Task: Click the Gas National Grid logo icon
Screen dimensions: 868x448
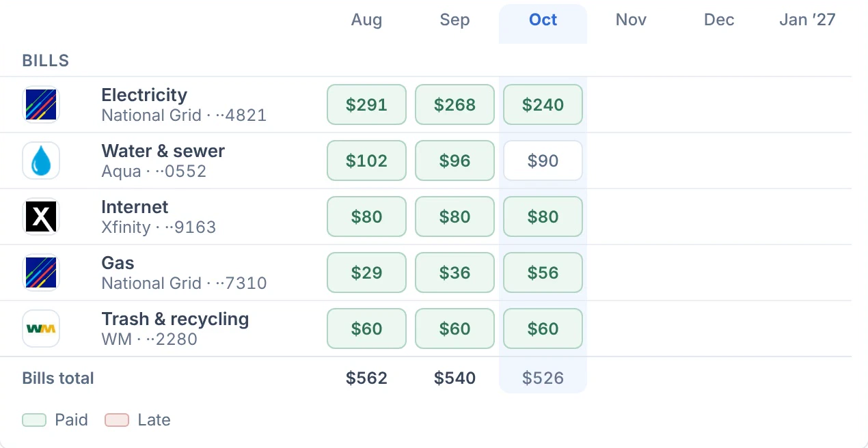Action: (x=41, y=272)
